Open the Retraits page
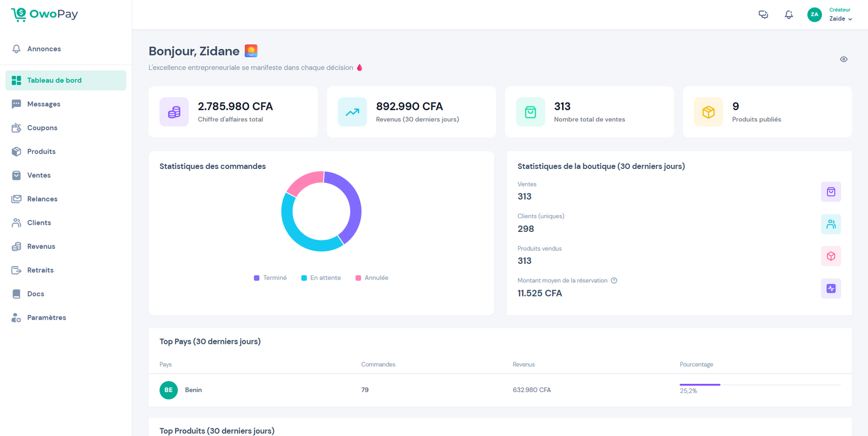This screenshot has width=868, height=436. point(40,270)
